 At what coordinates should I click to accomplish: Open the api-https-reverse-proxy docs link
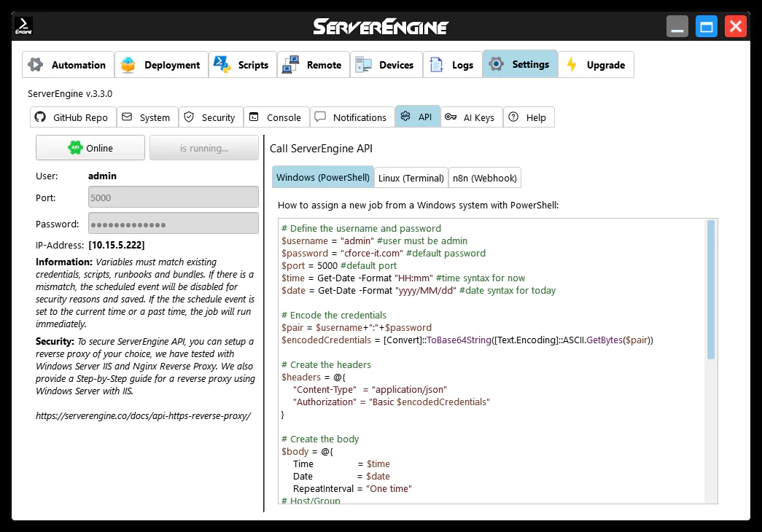143,416
